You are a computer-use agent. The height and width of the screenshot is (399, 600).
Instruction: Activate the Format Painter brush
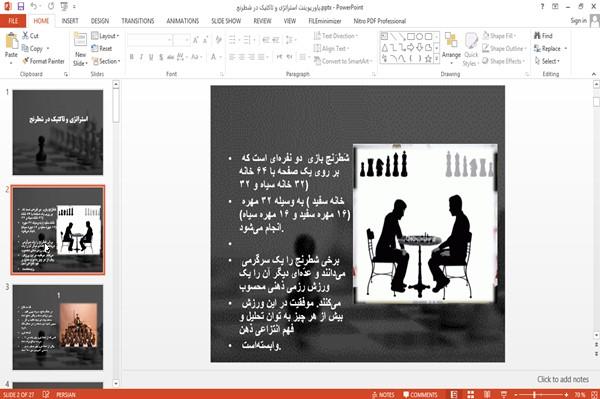44,61
